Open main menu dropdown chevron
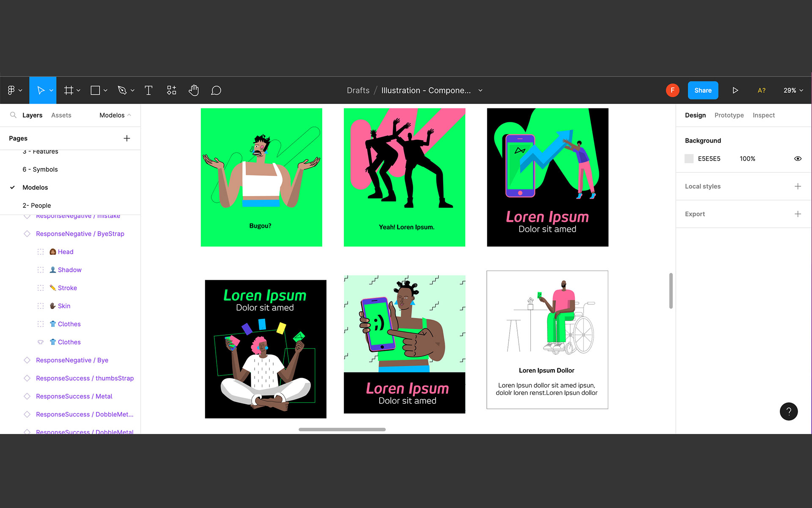Viewport: 812px width, 508px height. pos(20,91)
